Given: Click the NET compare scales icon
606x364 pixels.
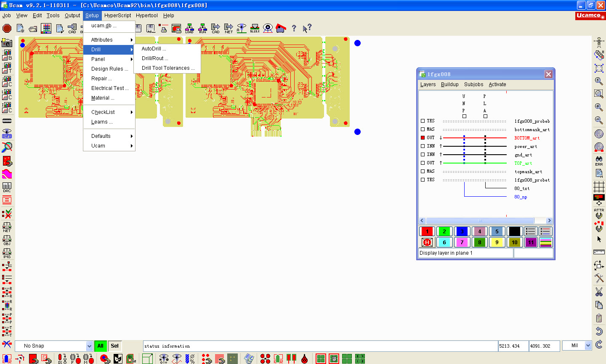Looking at the screenshot, I should (x=7, y=227).
